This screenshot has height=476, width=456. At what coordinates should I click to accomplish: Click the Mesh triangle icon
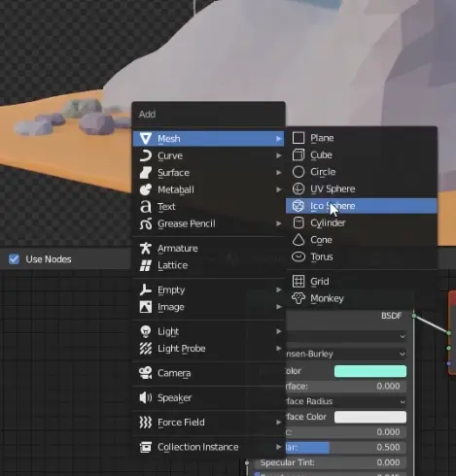coord(146,139)
